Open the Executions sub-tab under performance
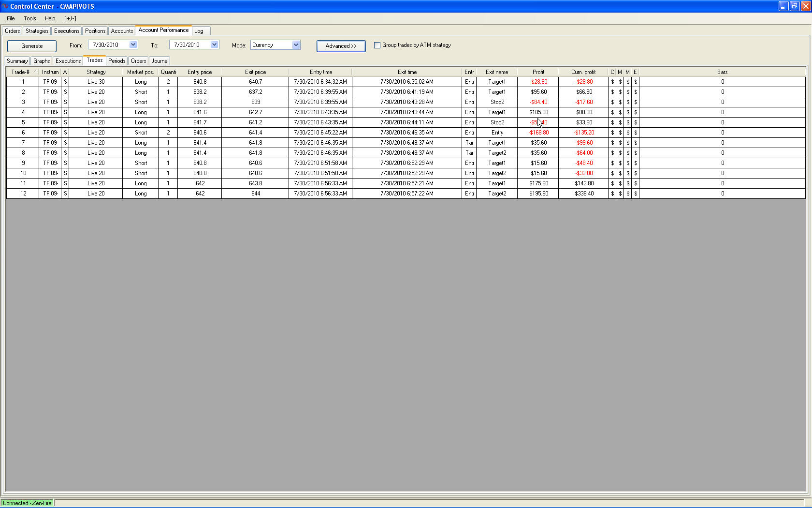The width and height of the screenshot is (812, 508). pos(68,61)
